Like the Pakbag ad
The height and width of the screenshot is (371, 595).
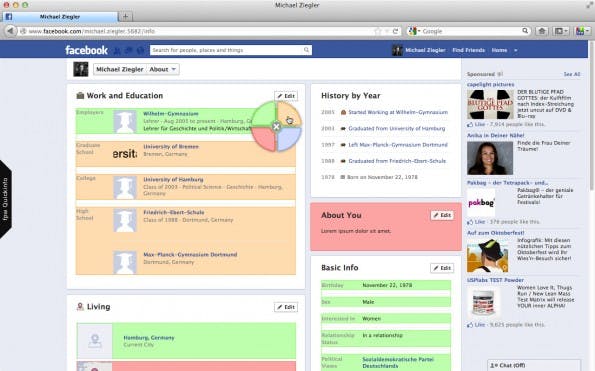[x=480, y=222]
